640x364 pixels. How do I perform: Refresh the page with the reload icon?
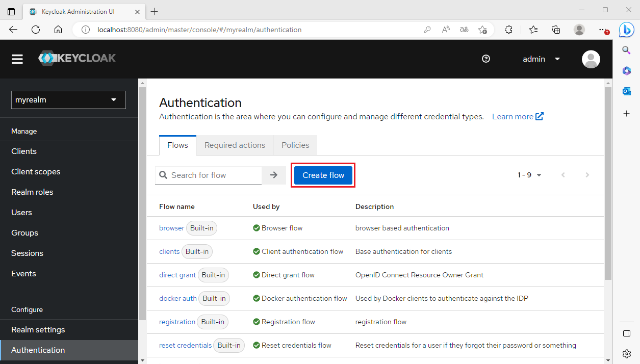tap(36, 30)
